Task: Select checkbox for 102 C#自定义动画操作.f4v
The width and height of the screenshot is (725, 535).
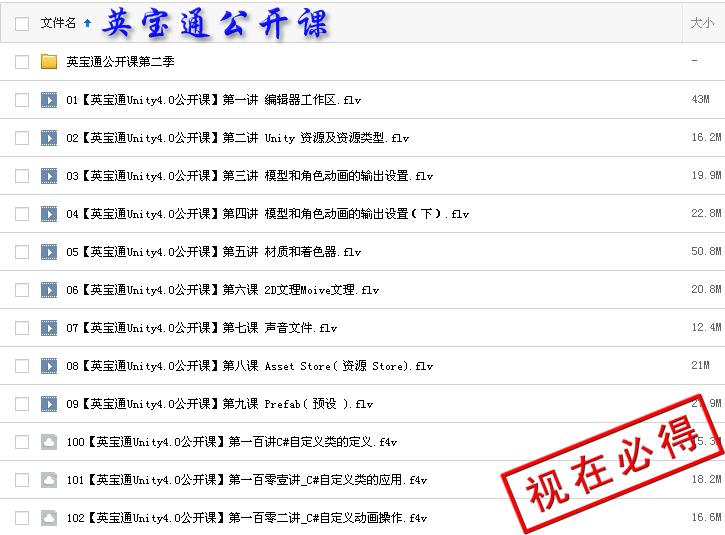Action: [x=22, y=518]
